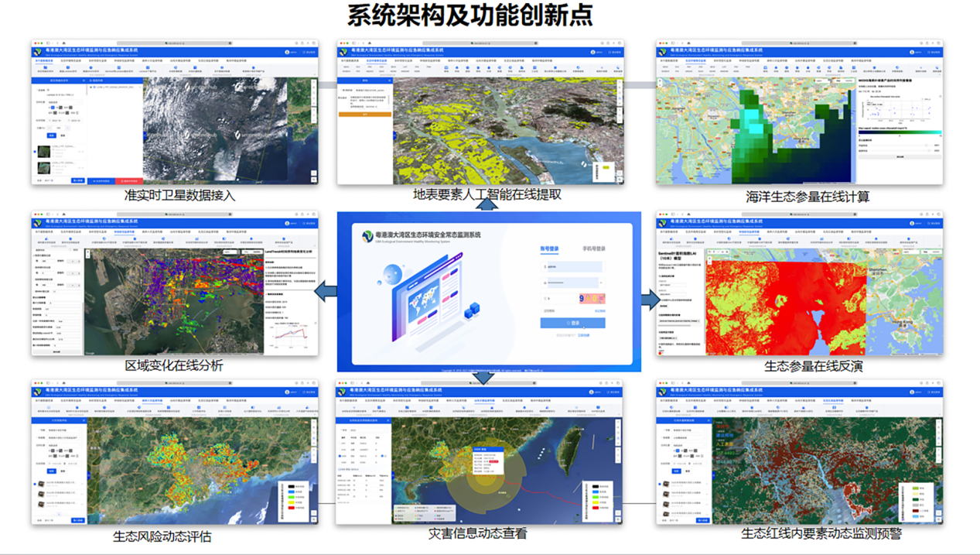Image resolution: width=980 pixels, height=555 pixels.
Task: Click the orange button in 地表要素人工智能在线提取 panel
Action: tap(364, 115)
